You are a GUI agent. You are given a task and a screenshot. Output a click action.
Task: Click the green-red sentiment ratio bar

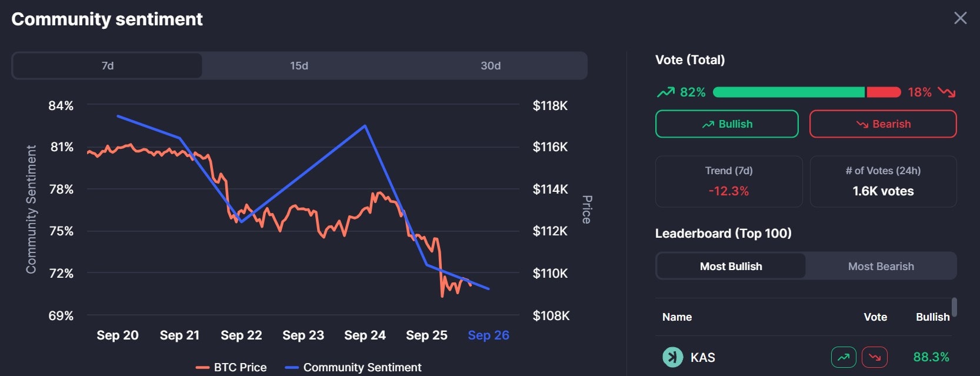806,92
